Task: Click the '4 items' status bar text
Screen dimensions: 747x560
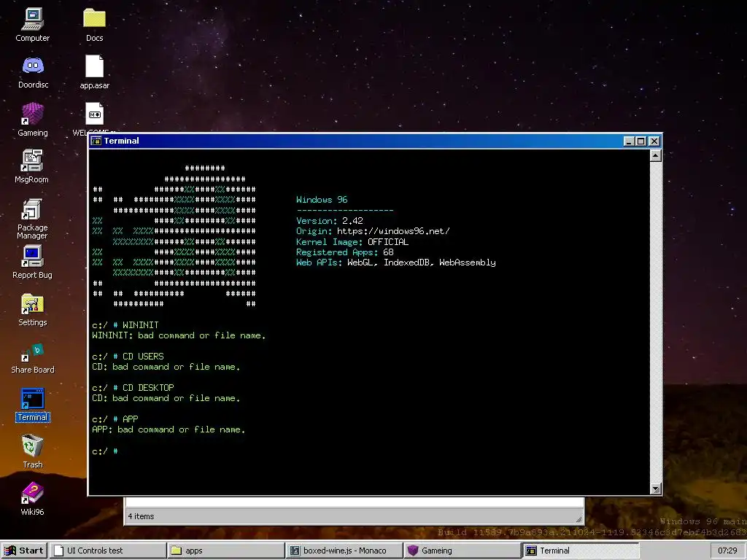Action: (141, 516)
